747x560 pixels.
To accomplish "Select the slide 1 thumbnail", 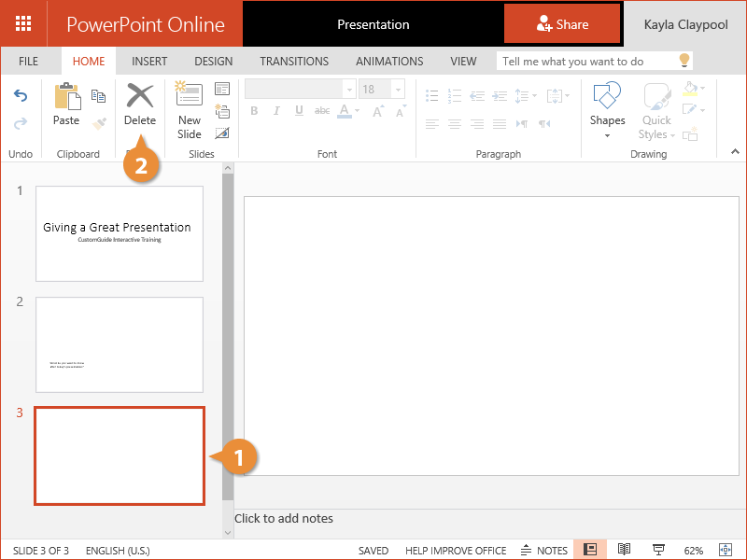I will coord(119,233).
